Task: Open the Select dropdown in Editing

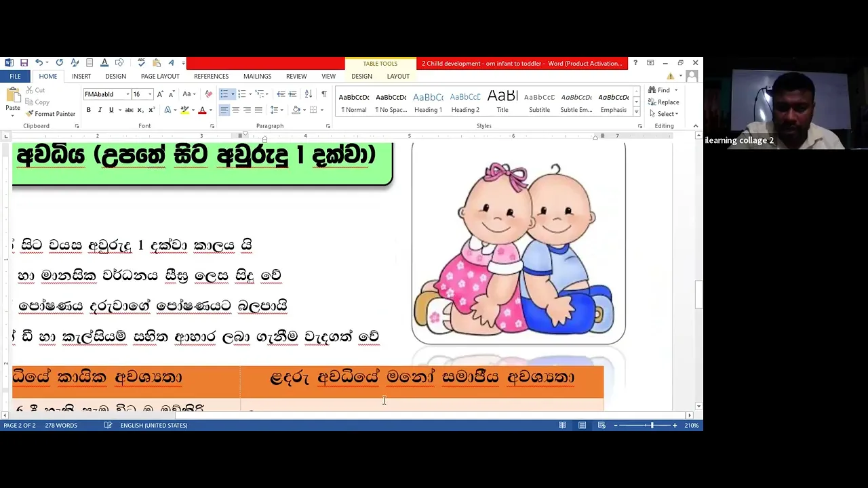Action: pyautogui.click(x=663, y=114)
